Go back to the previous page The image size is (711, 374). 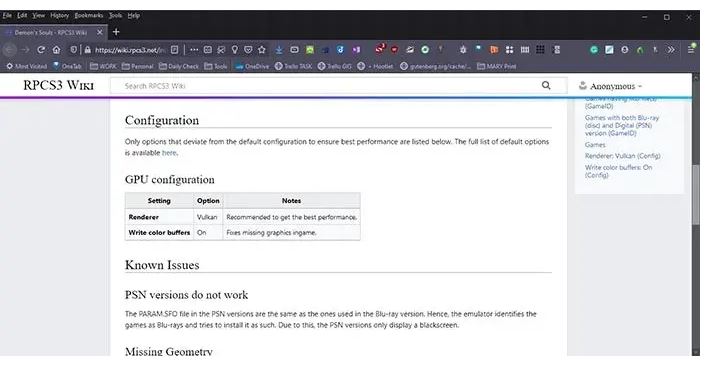pos(10,50)
